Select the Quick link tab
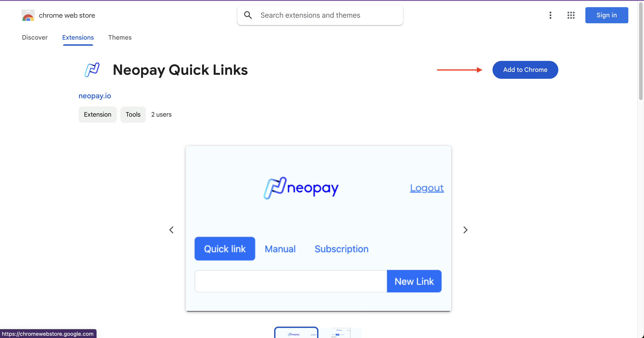Screen dimensions: 644x338 tap(224, 248)
